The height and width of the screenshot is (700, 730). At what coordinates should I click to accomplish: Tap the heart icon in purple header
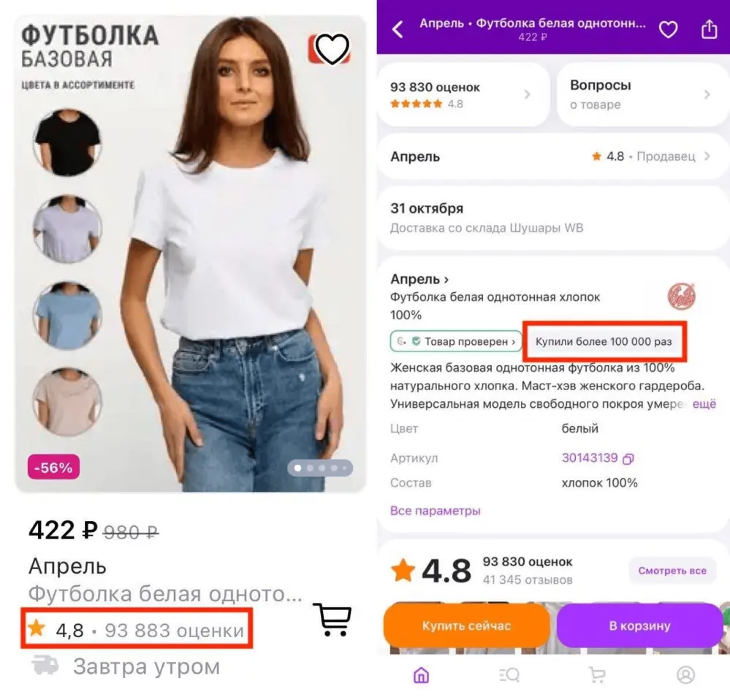pos(668,29)
